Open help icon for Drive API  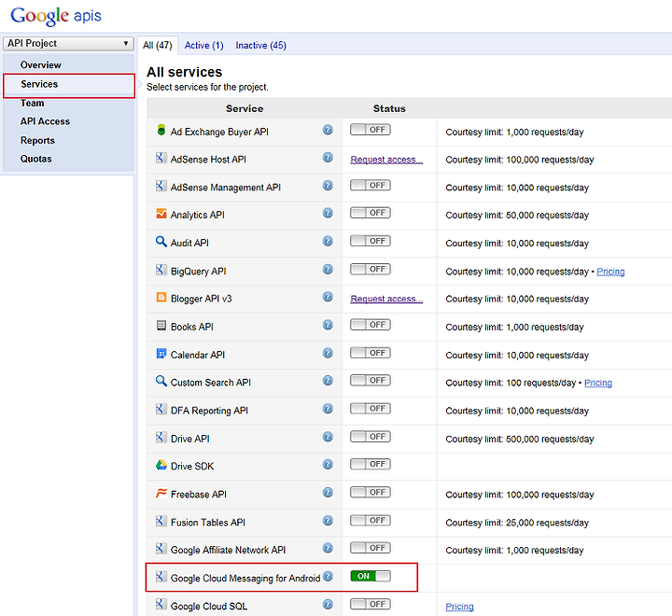pyautogui.click(x=328, y=437)
